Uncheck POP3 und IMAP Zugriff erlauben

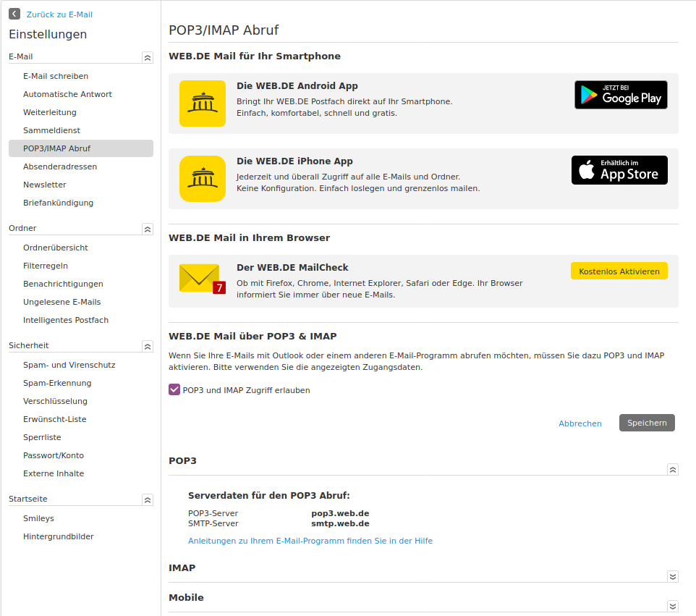[174, 390]
